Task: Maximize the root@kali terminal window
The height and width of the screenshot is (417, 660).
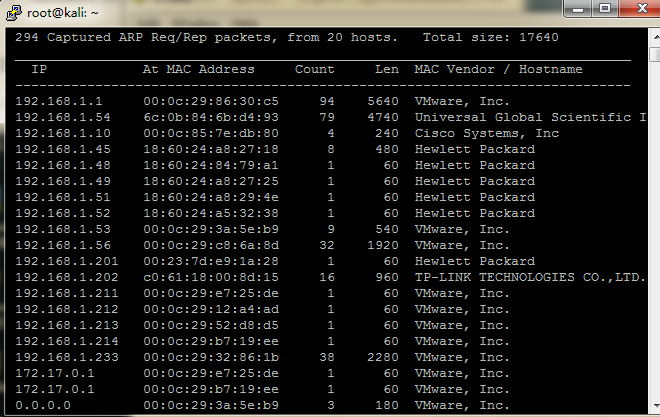Action: 604,9
